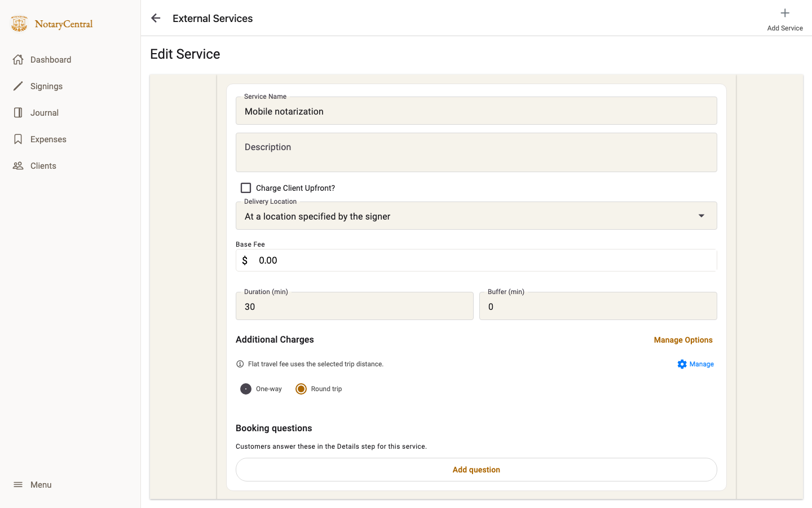812x508 pixels.
Task: Click the Booking questions heading
Action: coord(274,428)
